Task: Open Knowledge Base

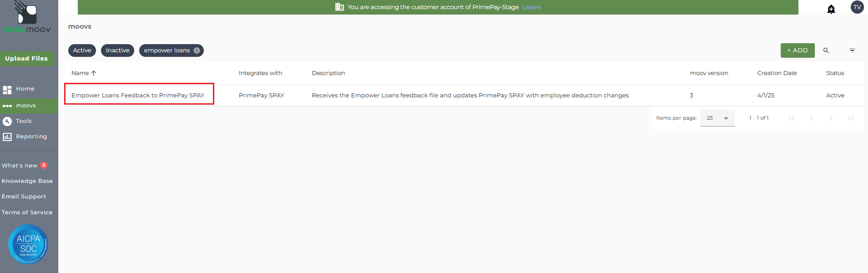Action: (27, 181)
